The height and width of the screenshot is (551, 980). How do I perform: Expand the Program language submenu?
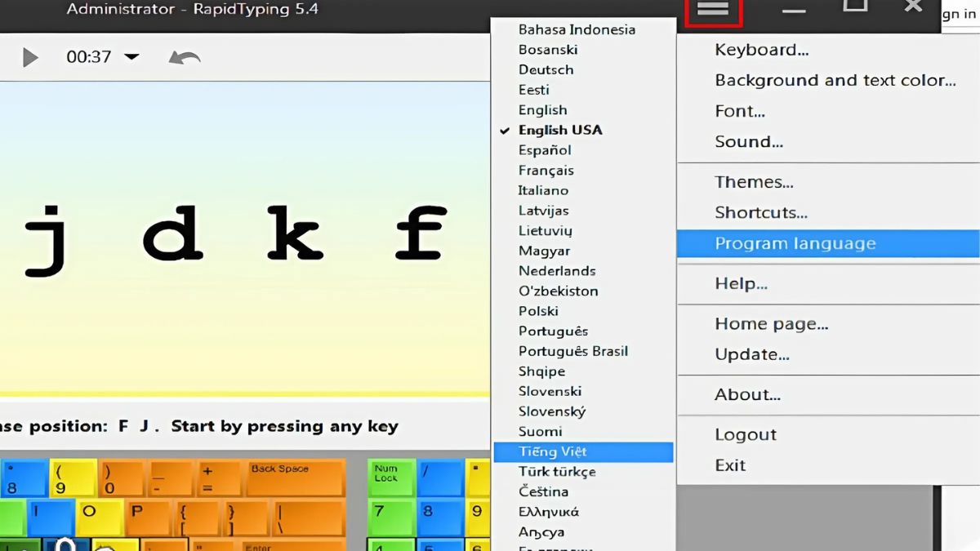click(x=828, y=243)
